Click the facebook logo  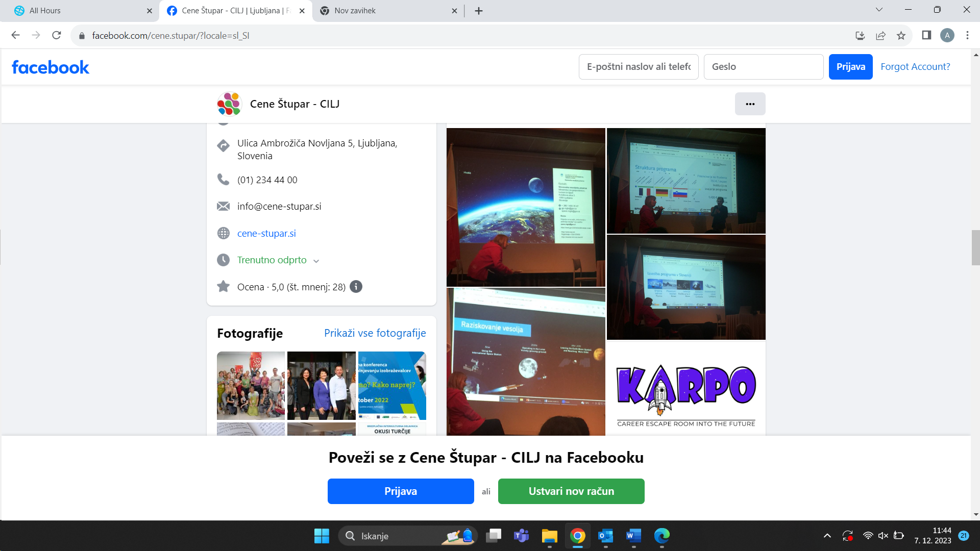51,67
